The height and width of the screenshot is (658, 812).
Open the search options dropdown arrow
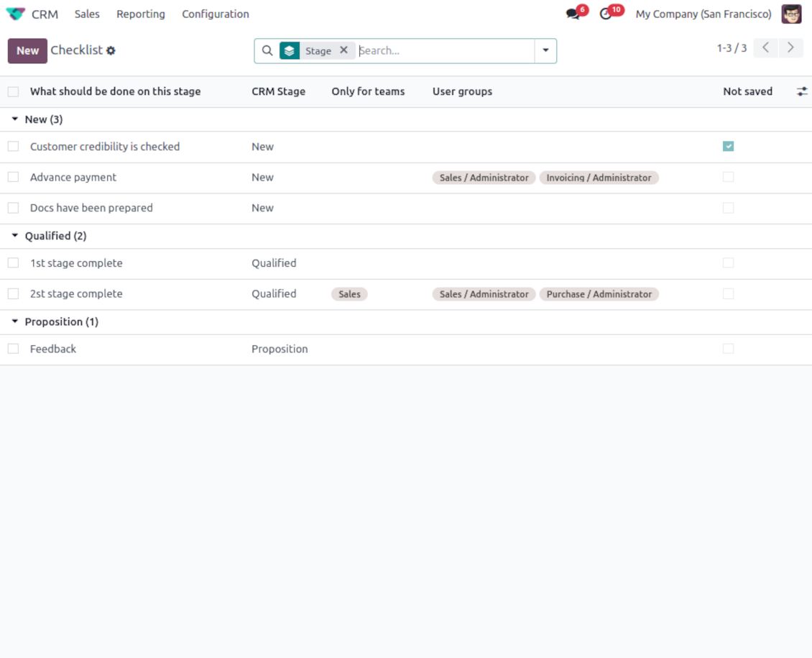point(545,51)
